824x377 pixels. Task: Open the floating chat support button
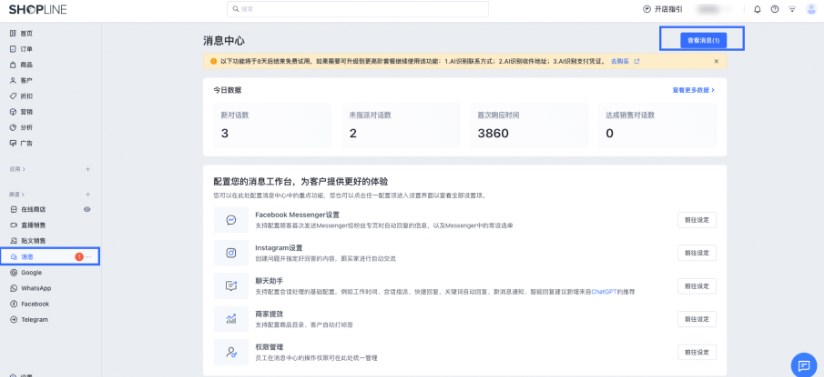point(804,365)
